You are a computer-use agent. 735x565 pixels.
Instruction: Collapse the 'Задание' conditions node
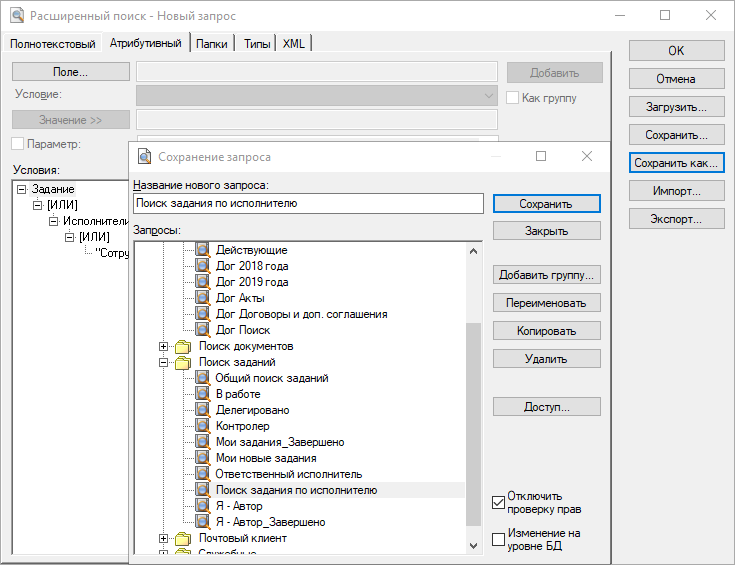coord(22,189)
